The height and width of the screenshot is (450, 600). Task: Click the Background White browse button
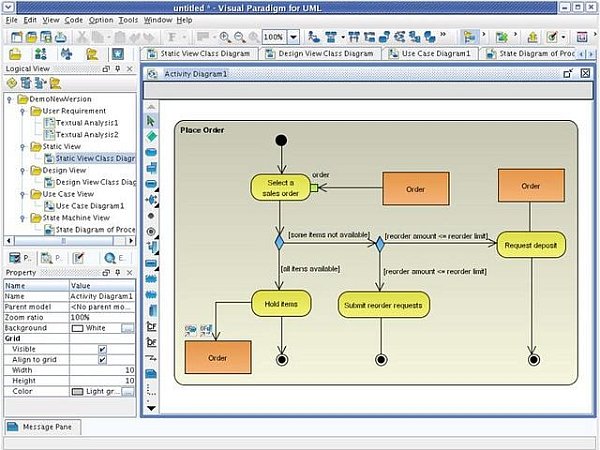[127, 328]
